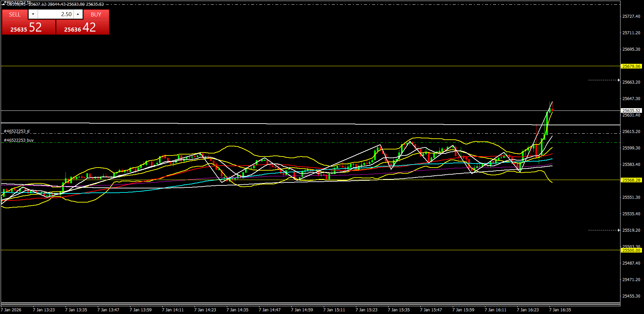Click the latest red candle on chart

[x=552, y=109]
